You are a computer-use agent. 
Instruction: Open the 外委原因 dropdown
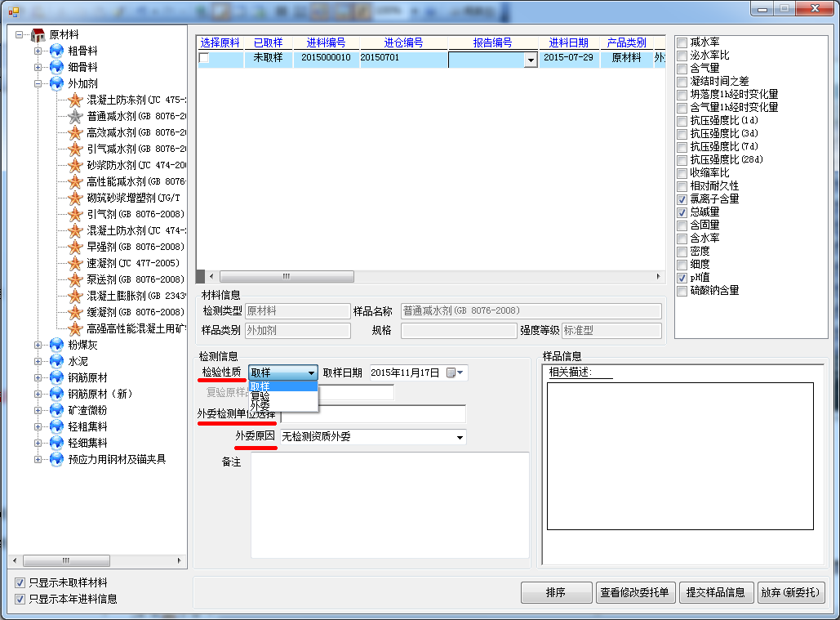pos(460,437)
